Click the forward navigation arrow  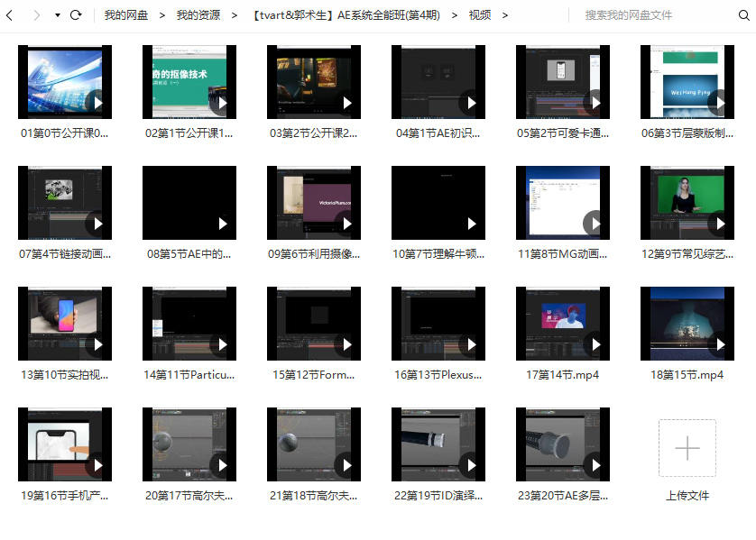coord(36,15)
